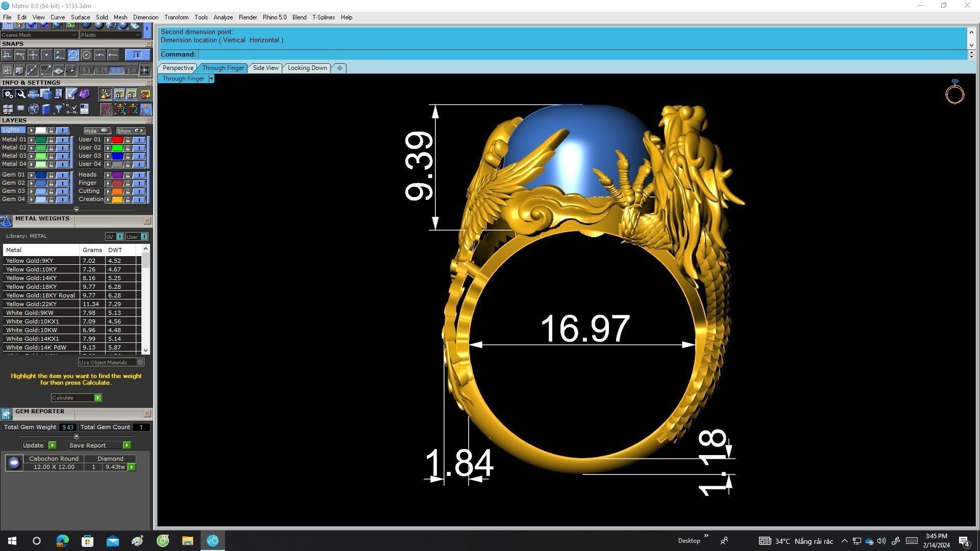Collapse the Gem Reporter up arrow

(77, 436)
